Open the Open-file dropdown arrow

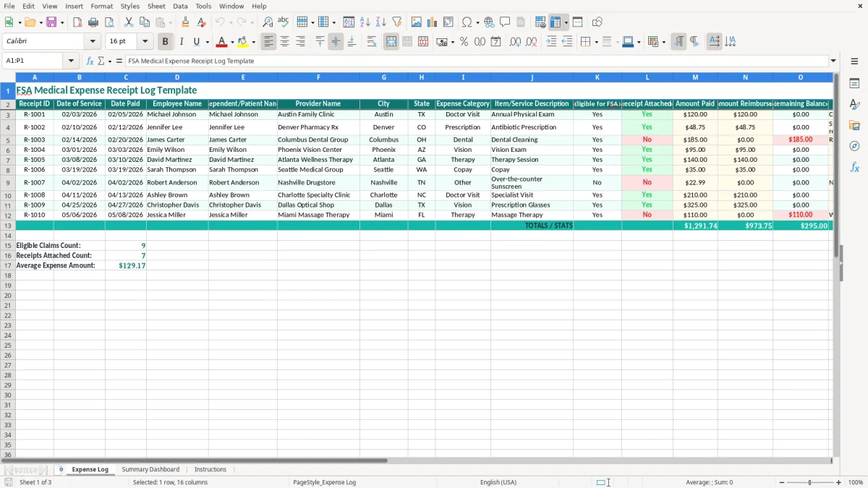click(41, 22)
